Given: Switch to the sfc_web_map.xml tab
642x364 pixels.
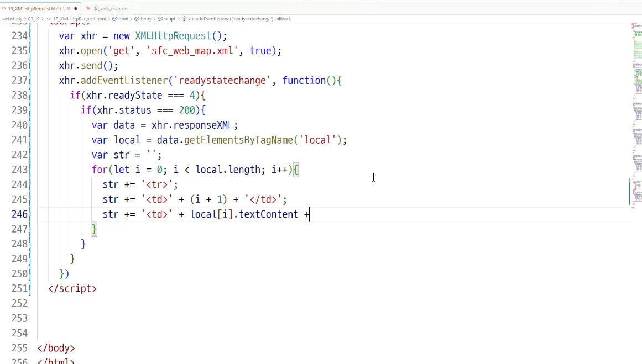Looking at the screenshot, I should click(x=110, y=9).
